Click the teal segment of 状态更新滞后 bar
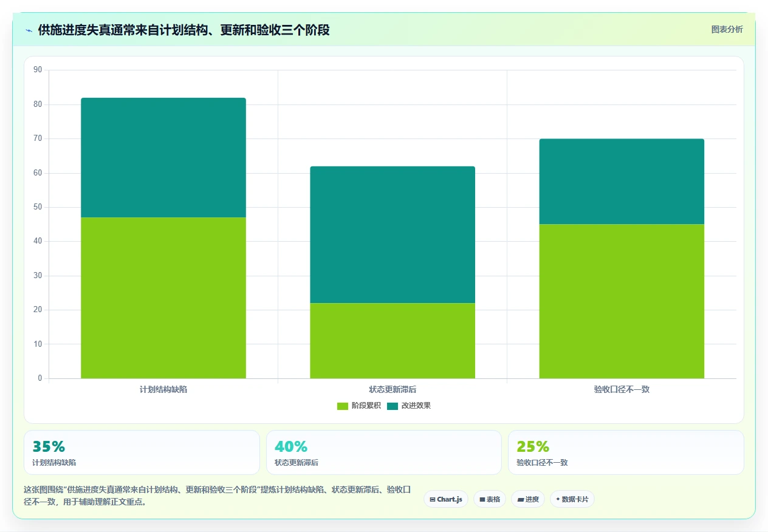The image size is (768, 532). 393,234
